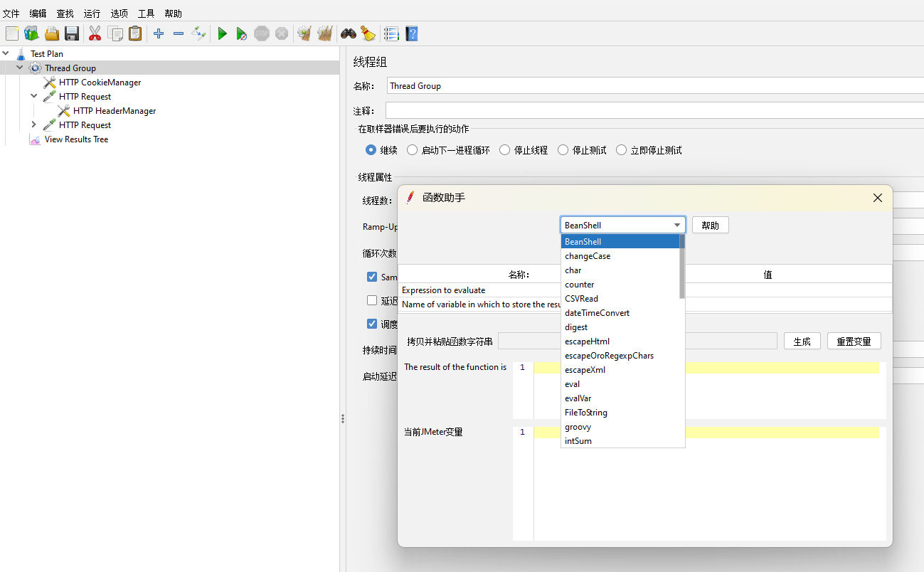Viewport: 924px width, 572px height.
Task: Choose the 停止测试 radio option
Action: pyautogui.click(x=563, y=150)
